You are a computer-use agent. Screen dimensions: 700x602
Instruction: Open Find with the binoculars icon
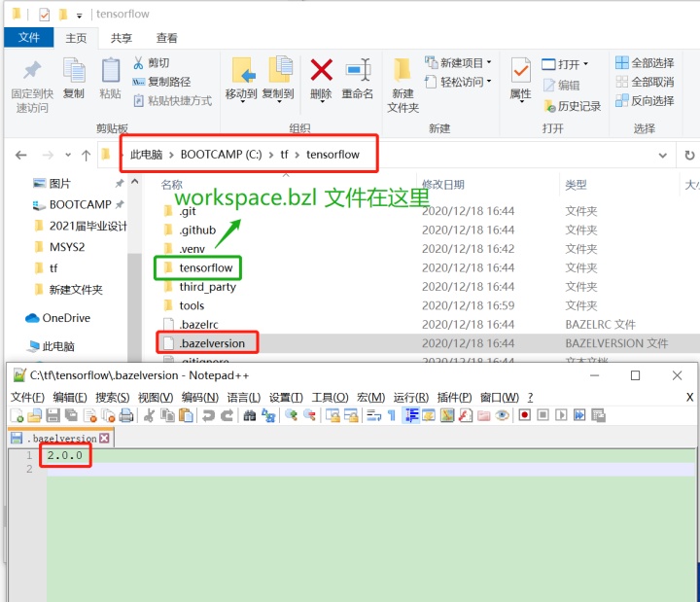(250, 416)
